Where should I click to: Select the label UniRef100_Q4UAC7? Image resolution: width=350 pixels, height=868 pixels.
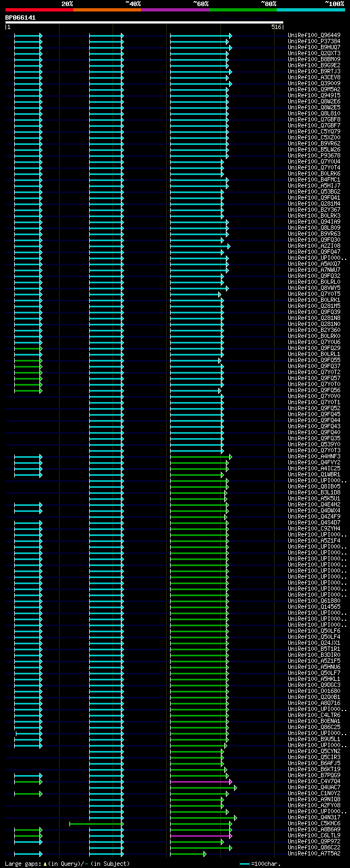314,788
